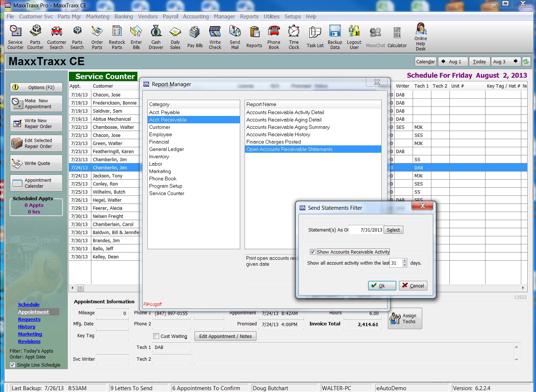The image size is (536, 392).
Task: Run Backup Data from the toolbar
Action: (x=335, y=37)
